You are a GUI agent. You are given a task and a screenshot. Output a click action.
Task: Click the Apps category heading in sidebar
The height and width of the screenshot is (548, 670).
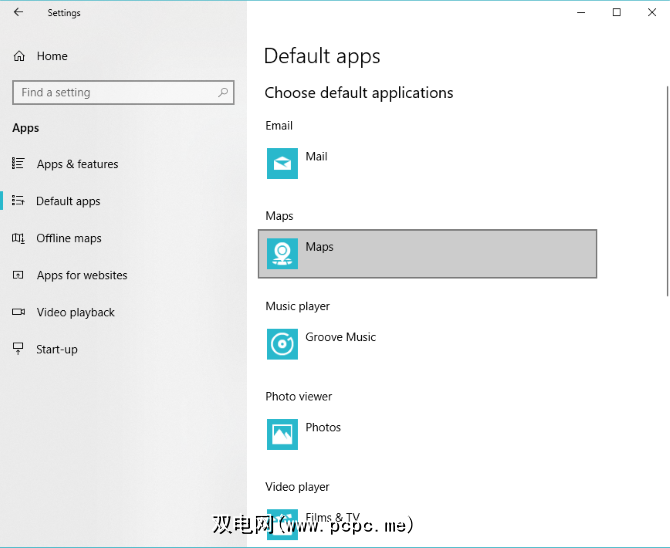26,128
